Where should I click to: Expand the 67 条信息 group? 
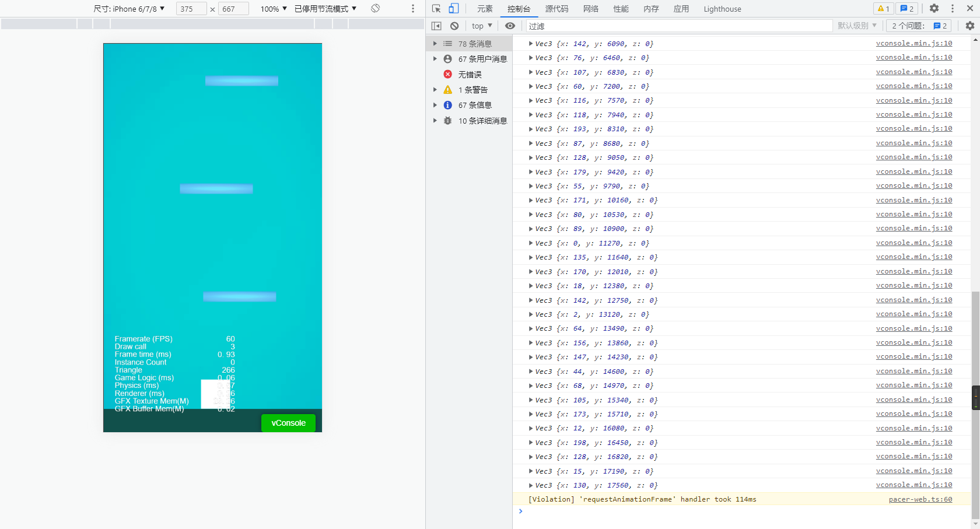click(435, 105)
